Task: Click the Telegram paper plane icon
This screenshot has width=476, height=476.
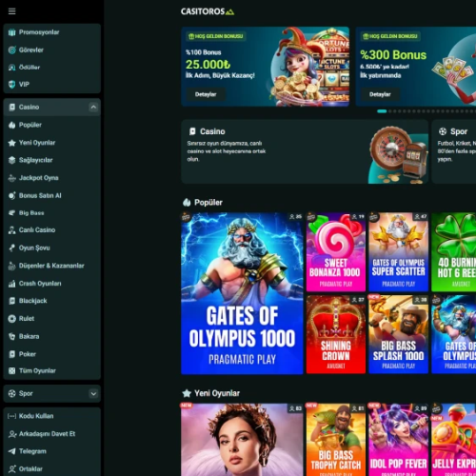Action: pos(12,451)
